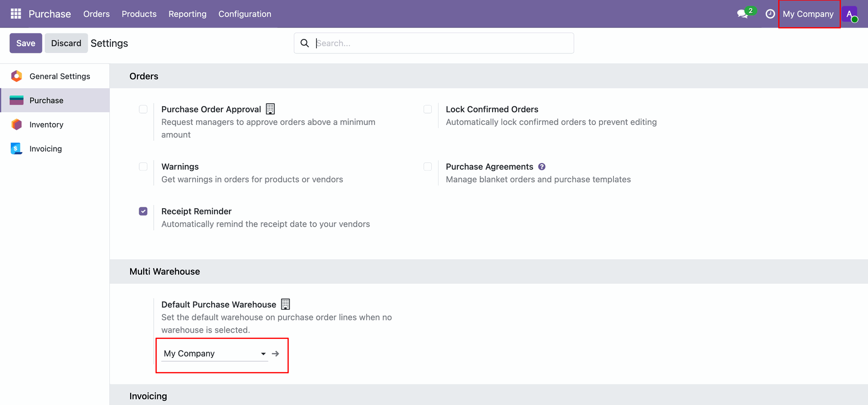This screenshot has height=405, width=868.
Task: Click company icon beside Purchase Order Approval
Action: tap(270, 109)
